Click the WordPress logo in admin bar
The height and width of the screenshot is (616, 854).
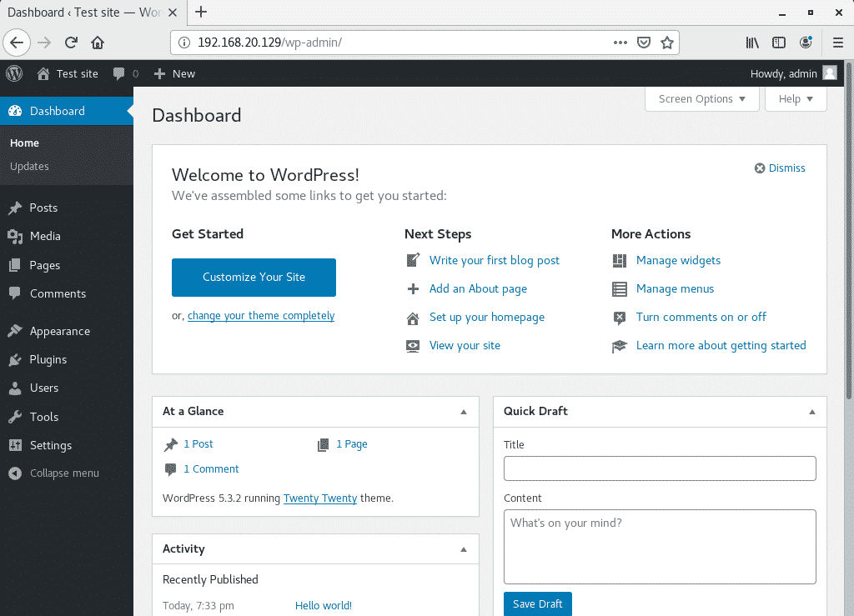tap(14, 73)
